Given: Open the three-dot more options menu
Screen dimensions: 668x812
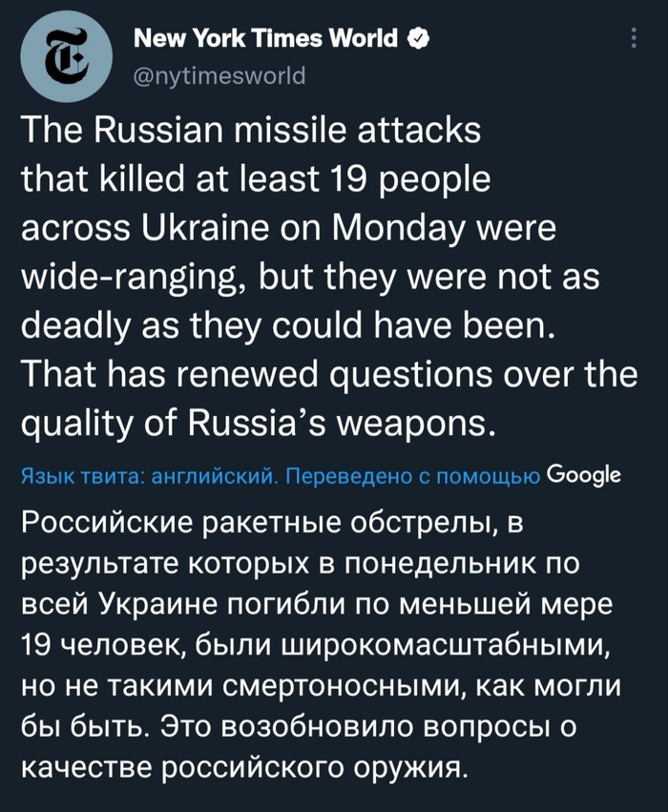Looking at the screenshot, I should (635, 39).
